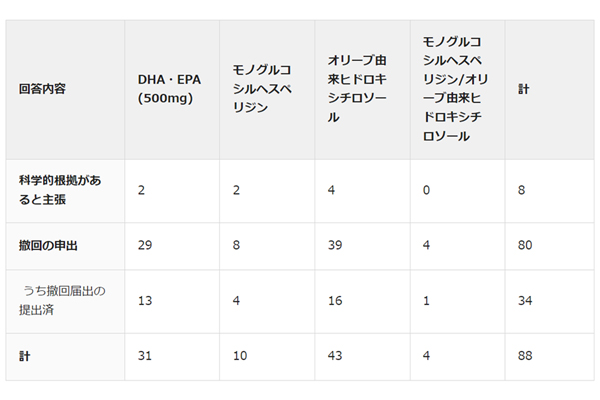Click the 計 column header in top row

coord(523,89)
